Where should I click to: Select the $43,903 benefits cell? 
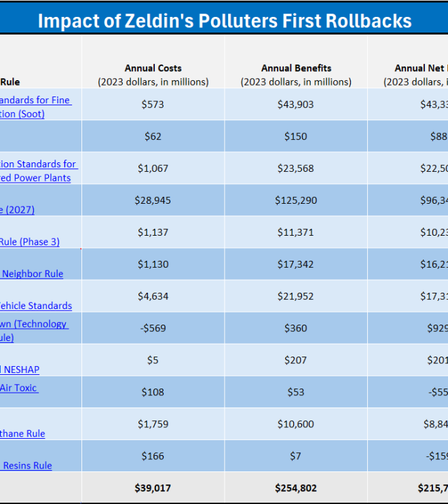(x=296, y=105)
